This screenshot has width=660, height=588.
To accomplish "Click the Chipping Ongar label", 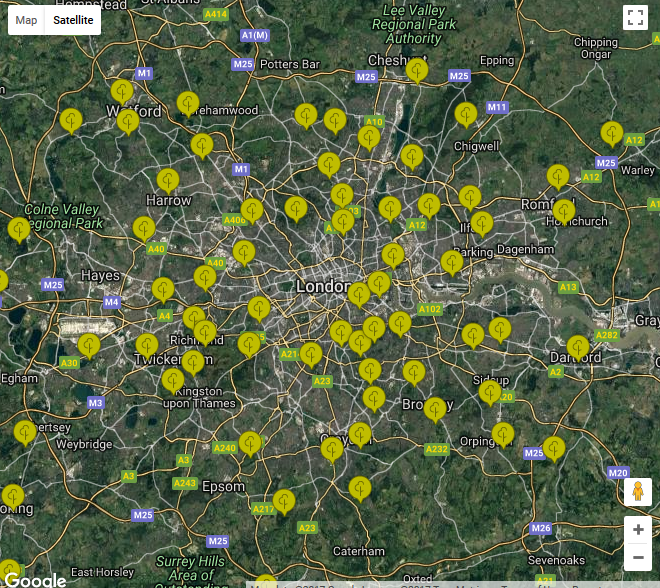I will 596,48.
